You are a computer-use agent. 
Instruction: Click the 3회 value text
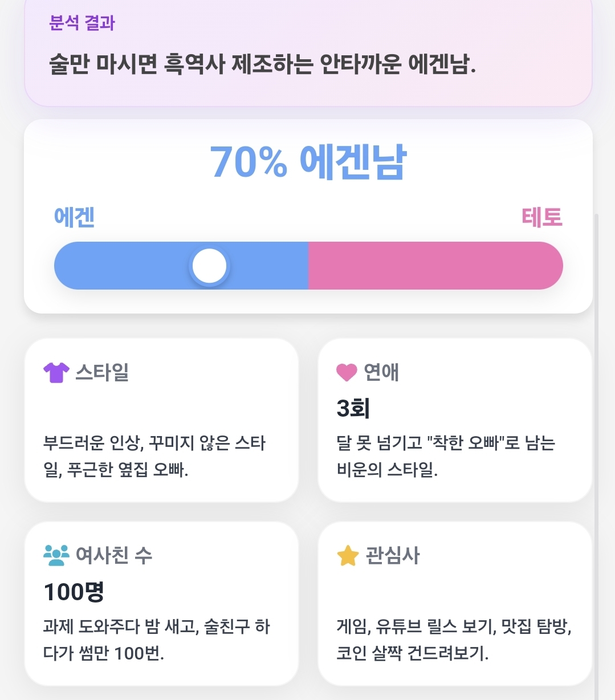[353, 408]
